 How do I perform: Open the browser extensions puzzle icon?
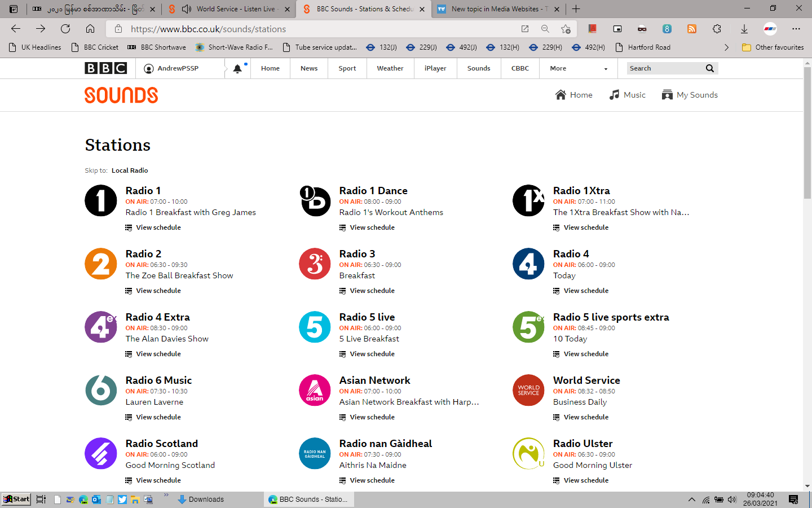coord(717,29)
